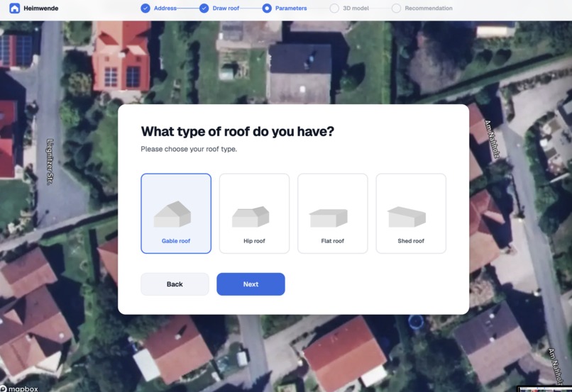Go to the Address step label

point(165,8)
